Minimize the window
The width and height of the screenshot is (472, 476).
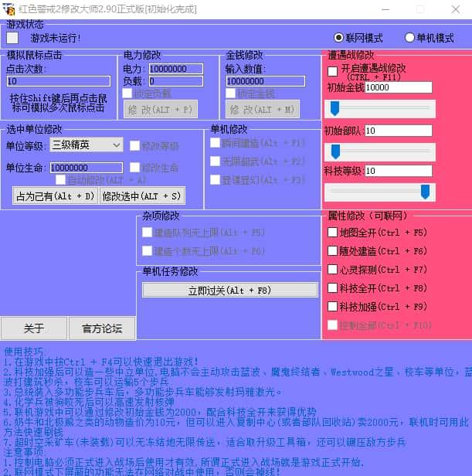[385, 9]
